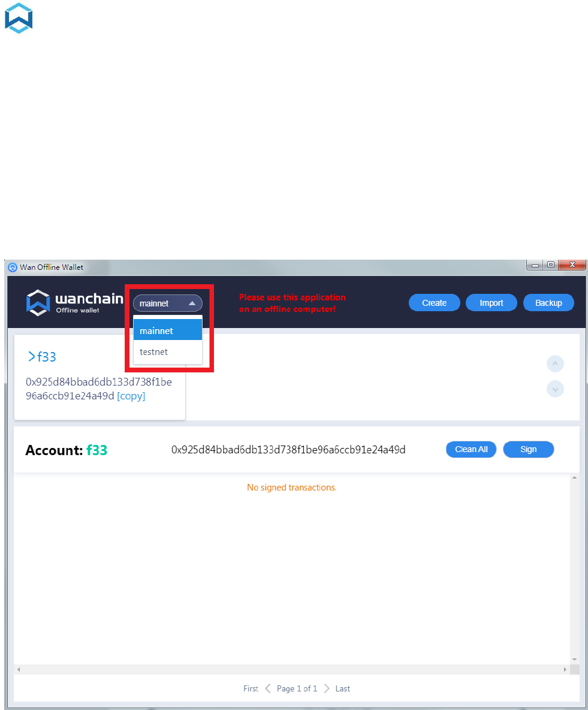This screenshot has width=588, height=710.
Task: Click the Sign transaction button
Action: pyautogui.click(x=528, y=449)
